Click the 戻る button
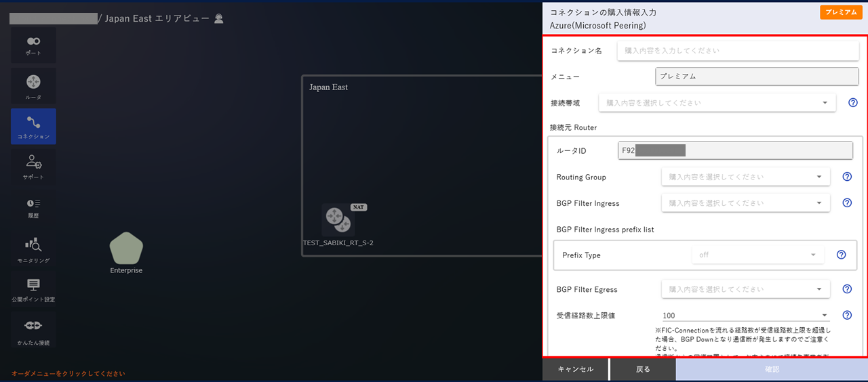This screenshot has height=382, width=868. (643, 370)
